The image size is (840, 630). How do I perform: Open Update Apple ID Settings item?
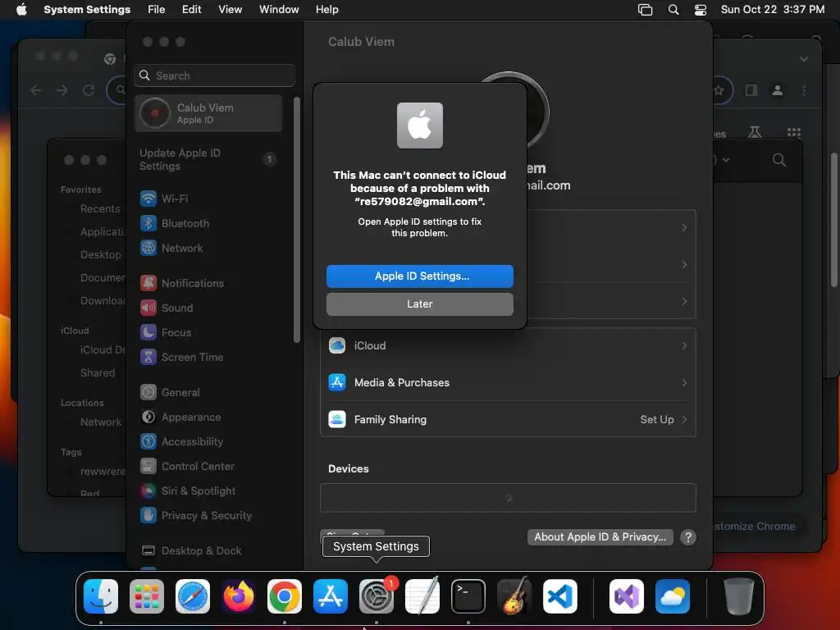coord(208,159)
